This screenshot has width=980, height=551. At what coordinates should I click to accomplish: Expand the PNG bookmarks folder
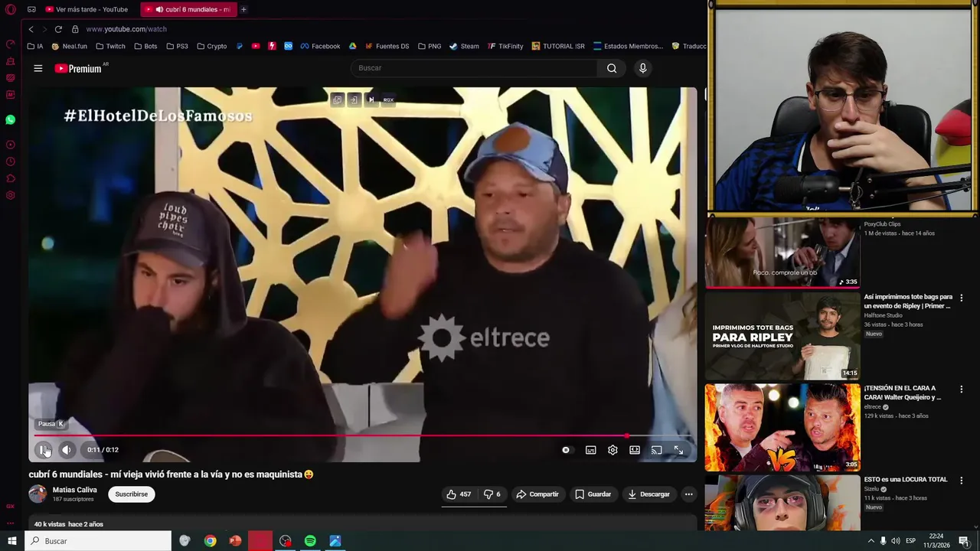[430, 46]
